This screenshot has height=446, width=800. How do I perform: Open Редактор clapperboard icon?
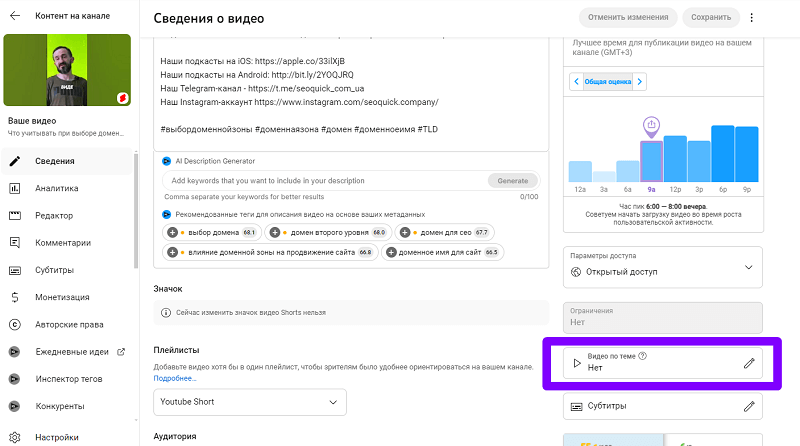point(15,215)
